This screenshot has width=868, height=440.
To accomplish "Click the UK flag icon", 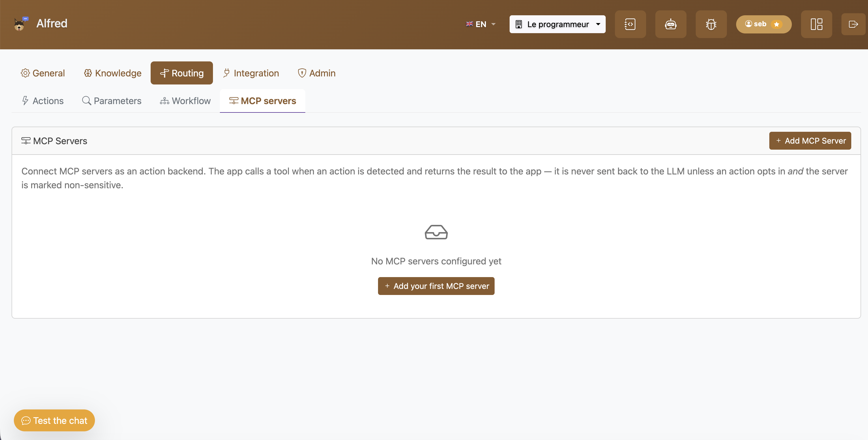I will (469, 24).
